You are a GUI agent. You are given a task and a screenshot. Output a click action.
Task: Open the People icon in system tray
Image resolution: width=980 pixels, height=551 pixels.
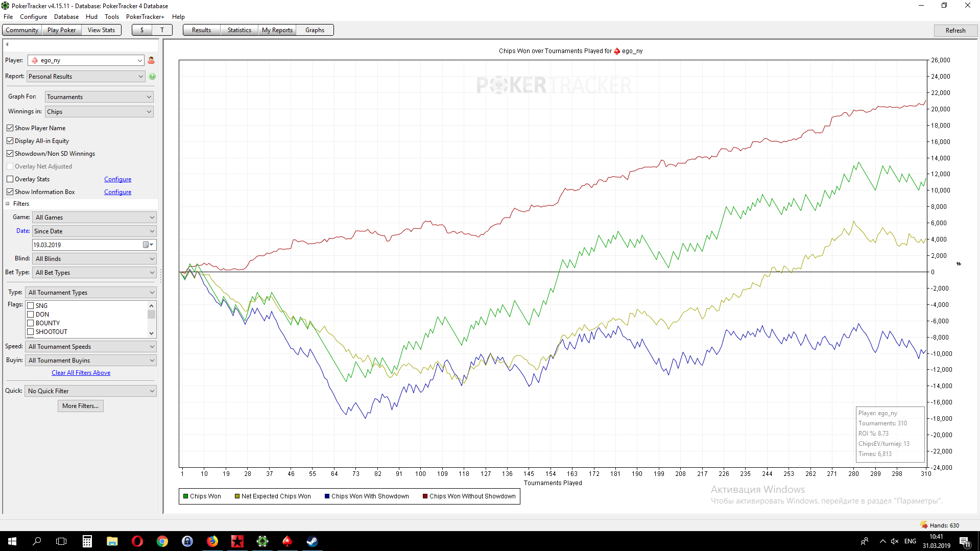click(x=865, y=541)
